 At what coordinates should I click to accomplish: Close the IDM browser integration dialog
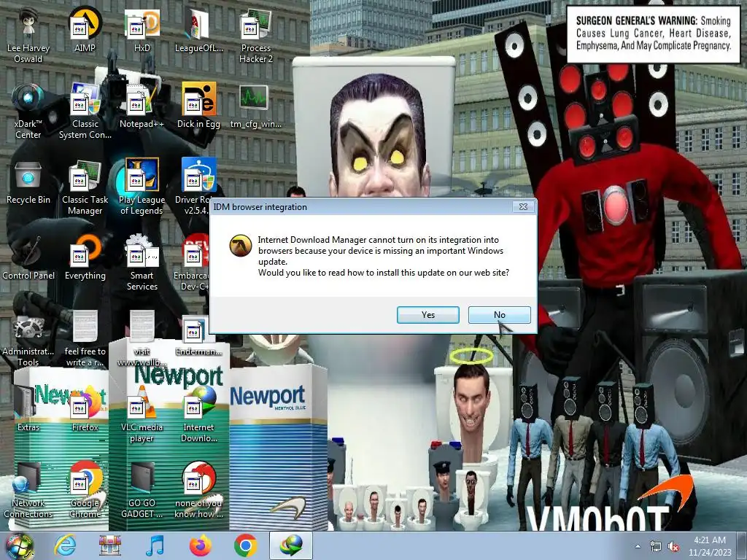coord(523,206)
